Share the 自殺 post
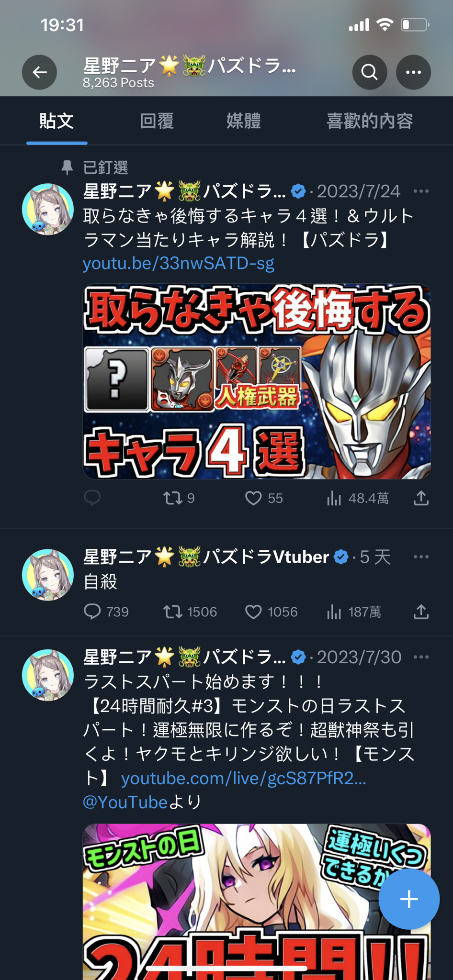The width and height of the screenshot is (453, 980). click(x=421, y=611)
